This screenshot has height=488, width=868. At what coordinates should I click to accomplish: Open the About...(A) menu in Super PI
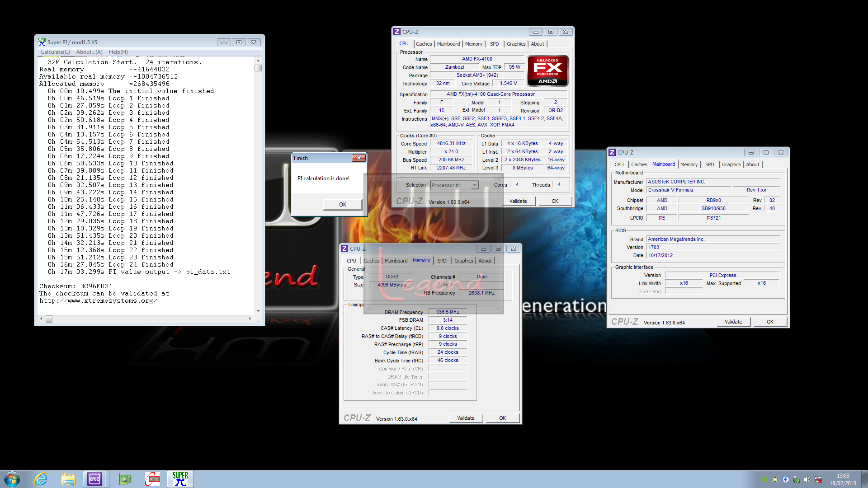click(x=90, y=52)
